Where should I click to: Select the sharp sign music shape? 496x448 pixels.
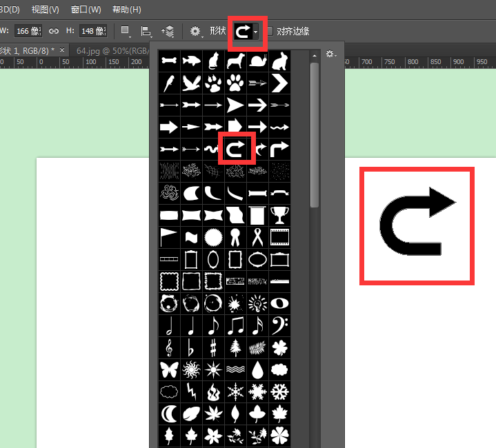pyautogui.click(x=213, y=348)
